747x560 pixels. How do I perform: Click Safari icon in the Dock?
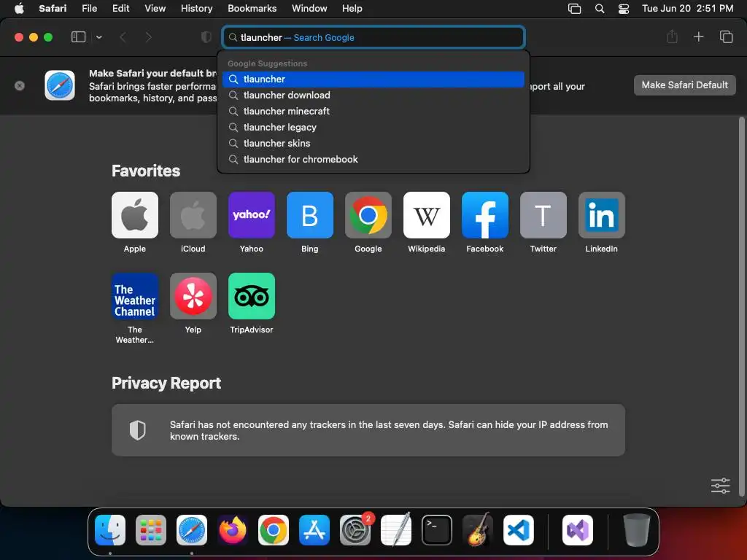point(192,530)
